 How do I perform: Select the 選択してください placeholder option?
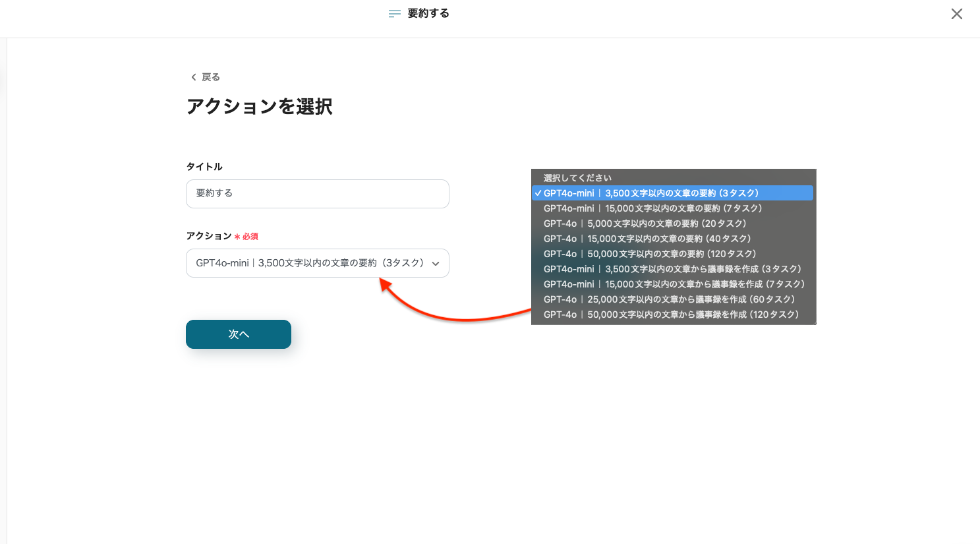577,178
